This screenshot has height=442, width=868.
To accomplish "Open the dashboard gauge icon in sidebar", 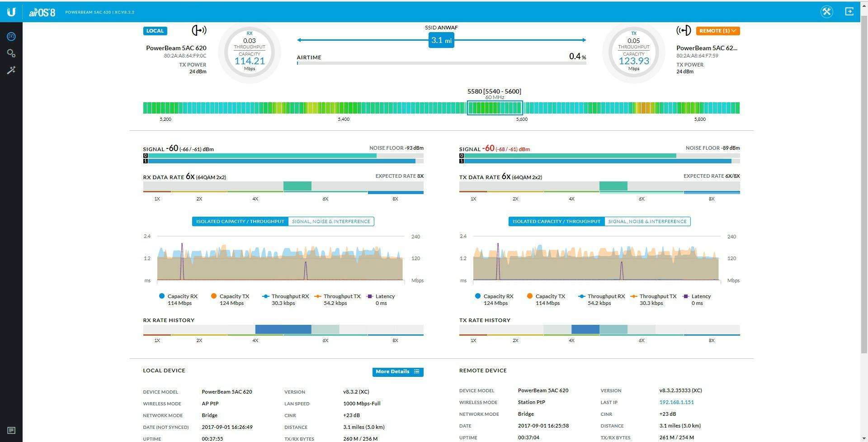I will [11, 36].
